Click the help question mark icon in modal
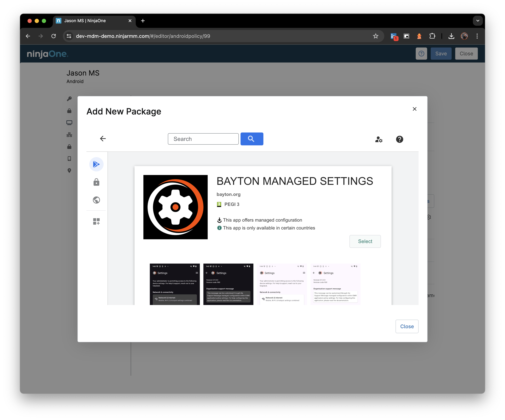Image resolution: width=505 pixels, height=420 pixels. tap(399, 139)
